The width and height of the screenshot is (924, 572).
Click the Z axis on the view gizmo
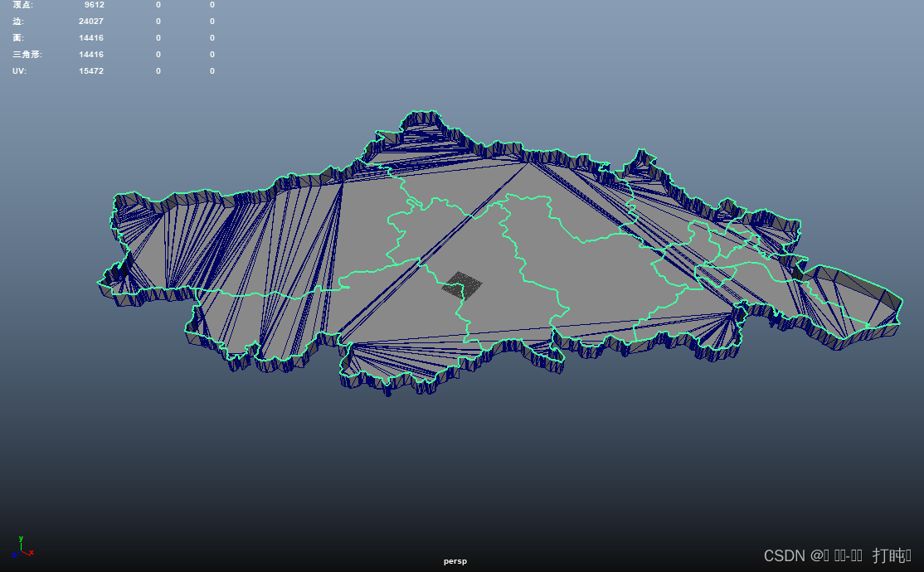pos(14,555)
